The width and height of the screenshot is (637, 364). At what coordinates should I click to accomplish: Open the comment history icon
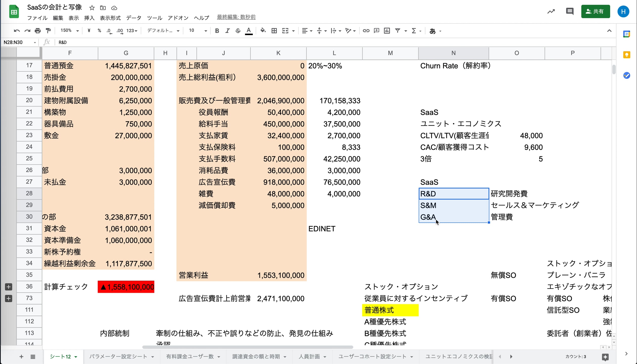570,11
